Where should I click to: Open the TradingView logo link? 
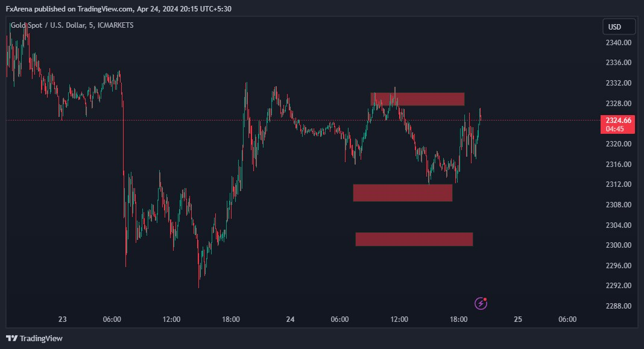pos(34,338)
